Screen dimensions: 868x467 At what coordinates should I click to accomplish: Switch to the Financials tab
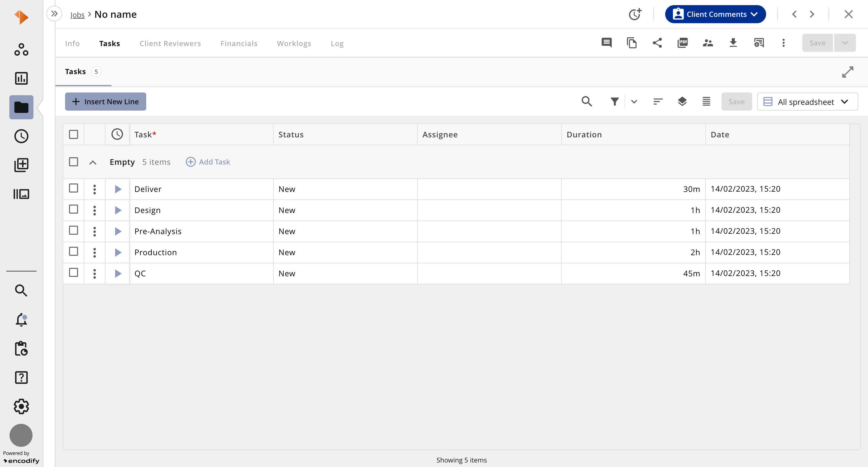[239, 43]
